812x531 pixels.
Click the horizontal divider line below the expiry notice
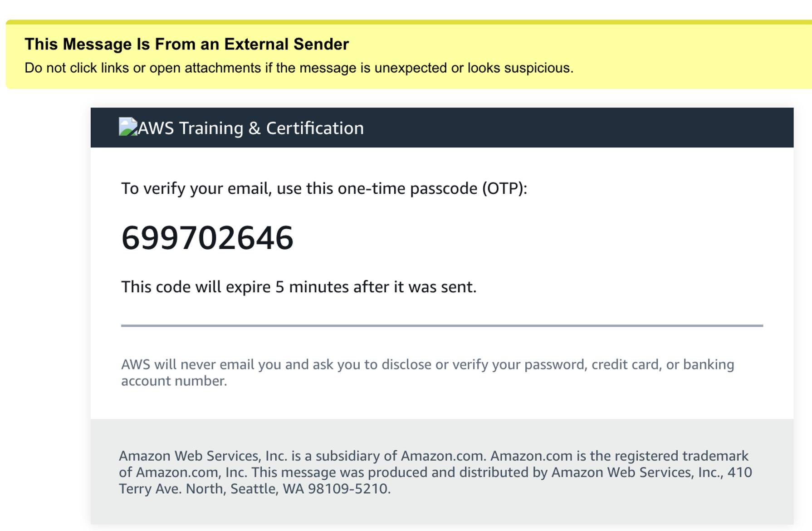[442, 325]
